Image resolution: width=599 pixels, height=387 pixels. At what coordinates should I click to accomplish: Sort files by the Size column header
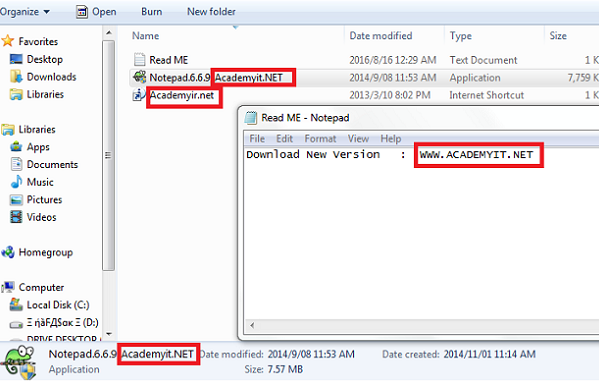point(558,36)
